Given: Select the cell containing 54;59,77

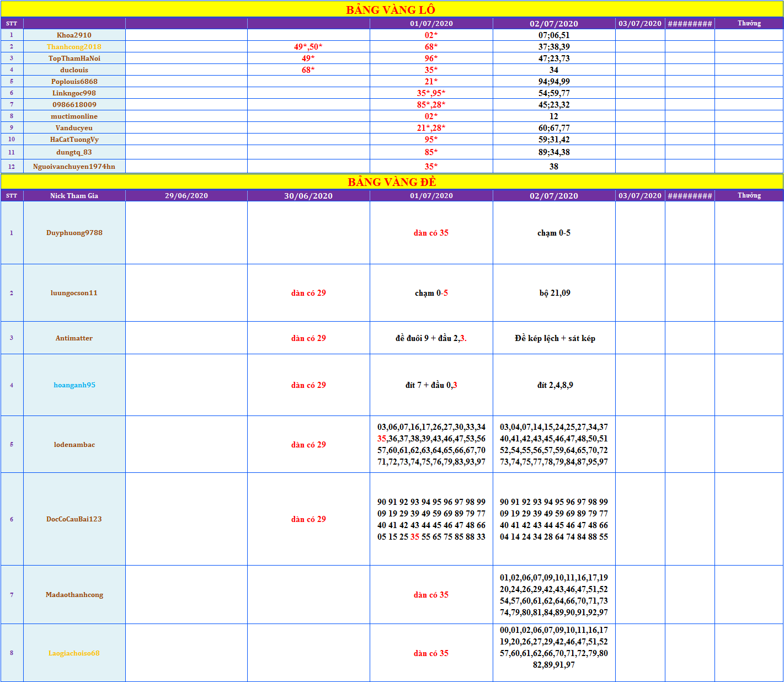Looking at the screenshot, I should pyautogui.click(x=554, y=93).
